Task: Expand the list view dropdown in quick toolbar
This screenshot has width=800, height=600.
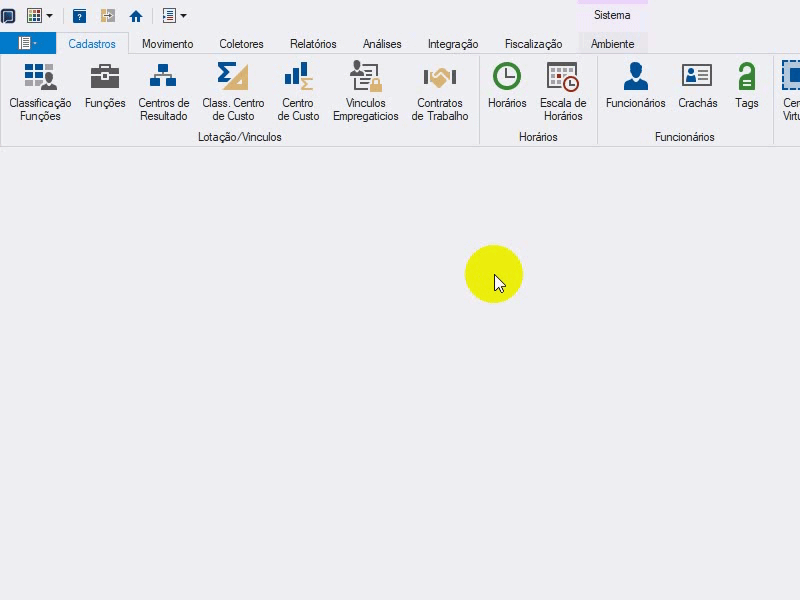Action: (183, 16)
